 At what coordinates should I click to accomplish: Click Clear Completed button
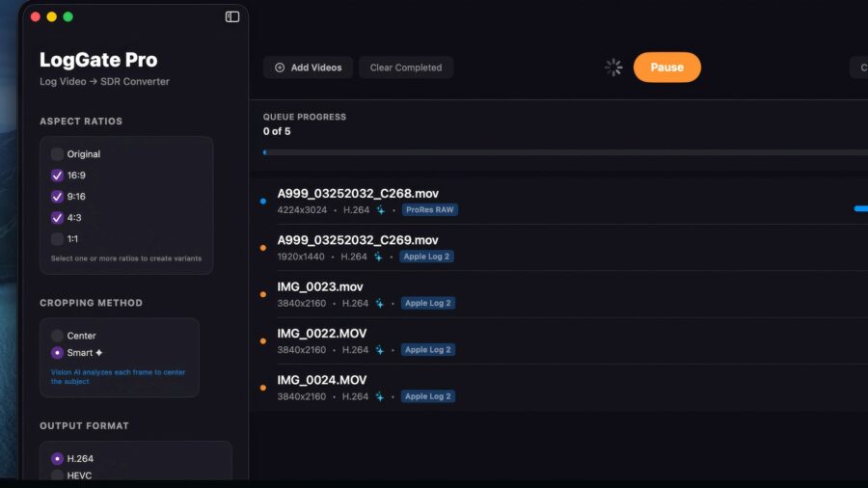click(x=406, y=68)
